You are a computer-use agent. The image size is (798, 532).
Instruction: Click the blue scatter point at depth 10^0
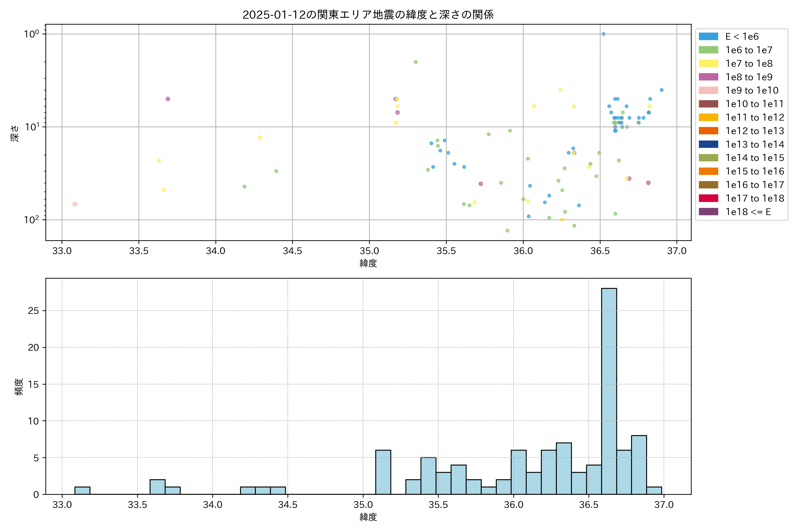tap(603, 34)
